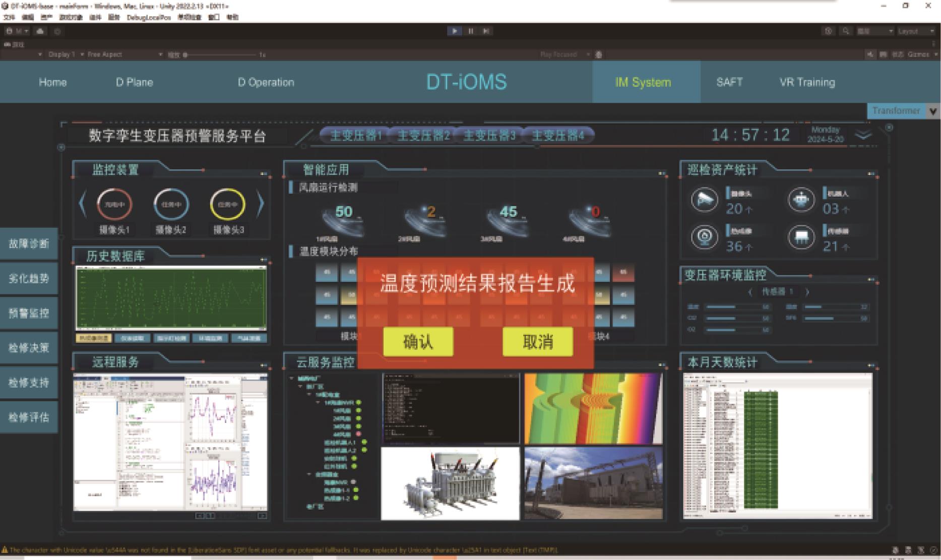The width and height of the screenshot is (941, 560).
Task: Click the fan gauge showing 45
Action: point(507,220)
